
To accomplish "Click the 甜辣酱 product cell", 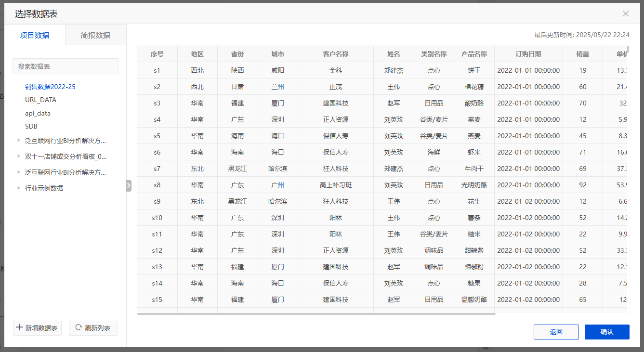I will click(474, 250).
